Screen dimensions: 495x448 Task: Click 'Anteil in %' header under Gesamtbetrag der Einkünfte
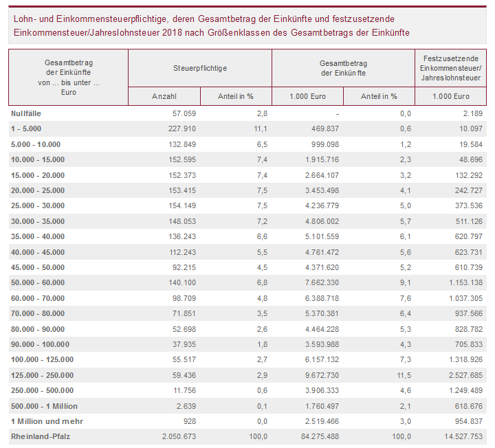(x=379, y=96)
